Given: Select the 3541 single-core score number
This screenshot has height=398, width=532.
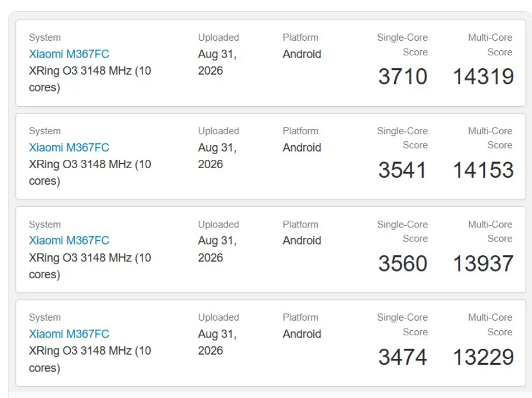Looking at the screenshot, I should tap(403, 170).
